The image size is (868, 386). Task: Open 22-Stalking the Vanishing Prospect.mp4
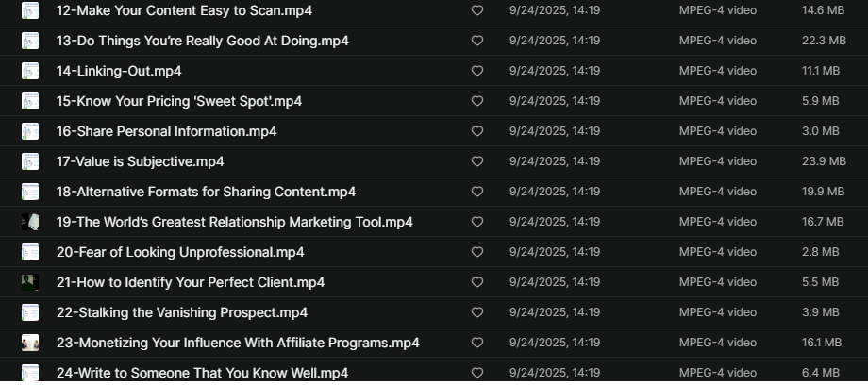point(181,312)
